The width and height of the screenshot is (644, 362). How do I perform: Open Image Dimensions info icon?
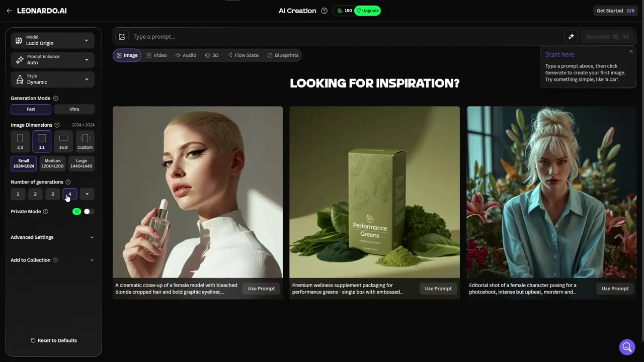[57, 125]
